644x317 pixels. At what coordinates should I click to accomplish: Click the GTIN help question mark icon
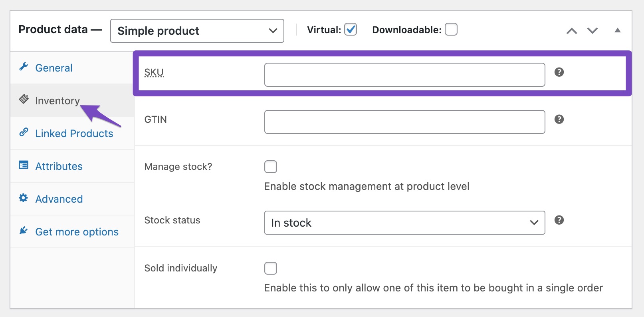click(x=559, y=119)
